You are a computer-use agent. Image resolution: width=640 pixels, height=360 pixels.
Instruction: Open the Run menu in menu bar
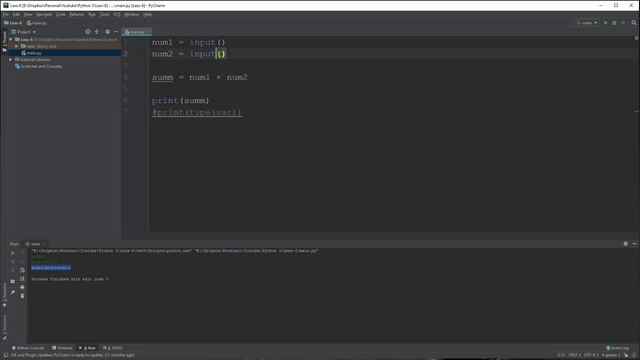(92, 14)
